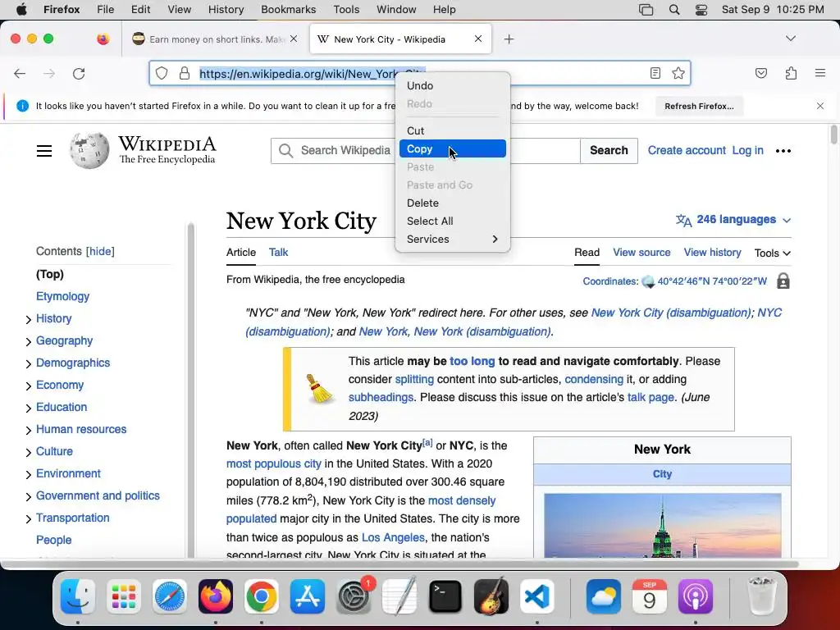Click the coordinates globe map icon
Viewport: 840px width, 630px height.
[648, 281]
